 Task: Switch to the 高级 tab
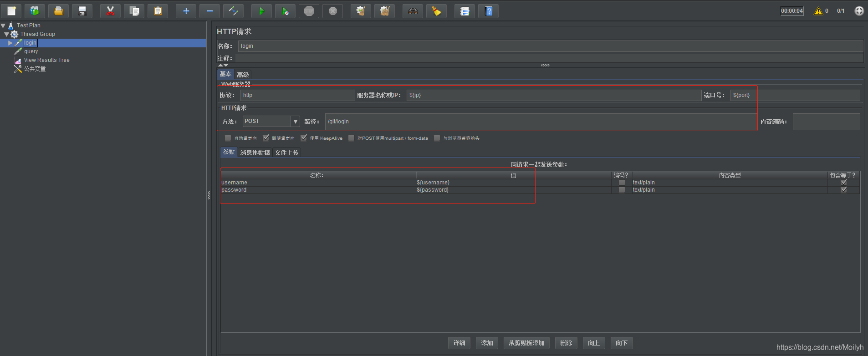pos(243,75)
